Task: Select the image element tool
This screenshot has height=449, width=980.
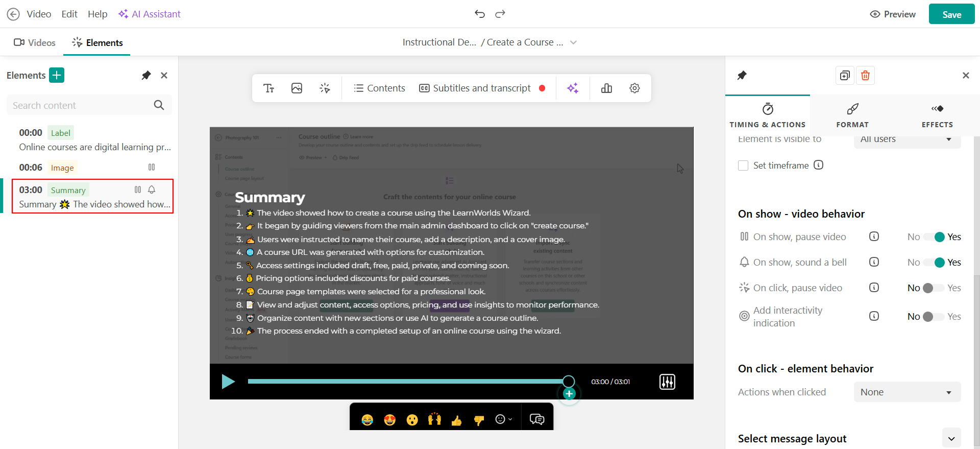Action: coord(297,88)
